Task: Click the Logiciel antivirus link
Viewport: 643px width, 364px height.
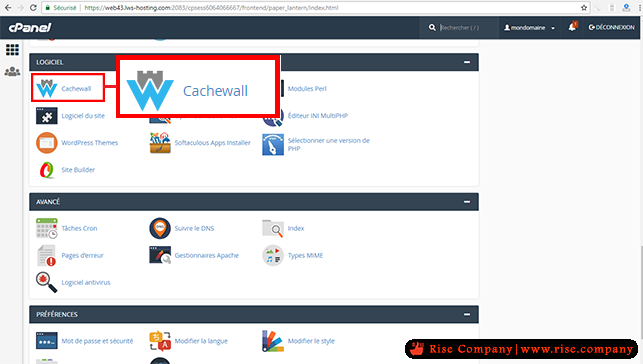Action: coord(86,282)
